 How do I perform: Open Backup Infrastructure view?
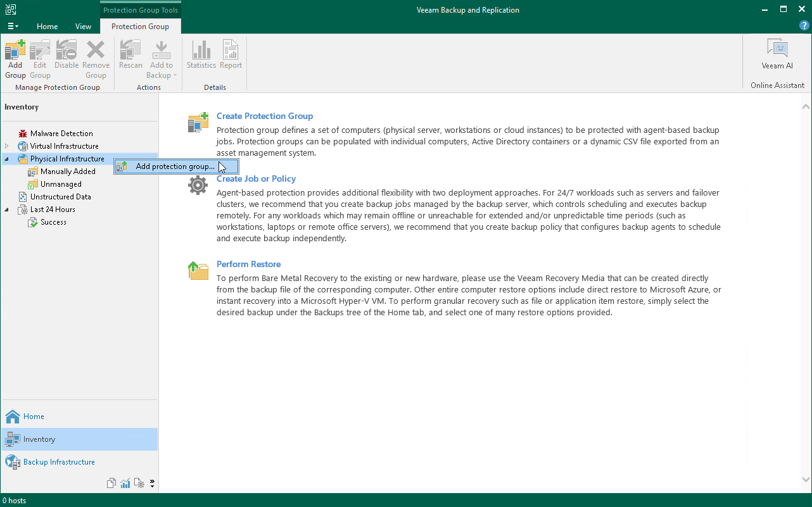tap(79, 462)
